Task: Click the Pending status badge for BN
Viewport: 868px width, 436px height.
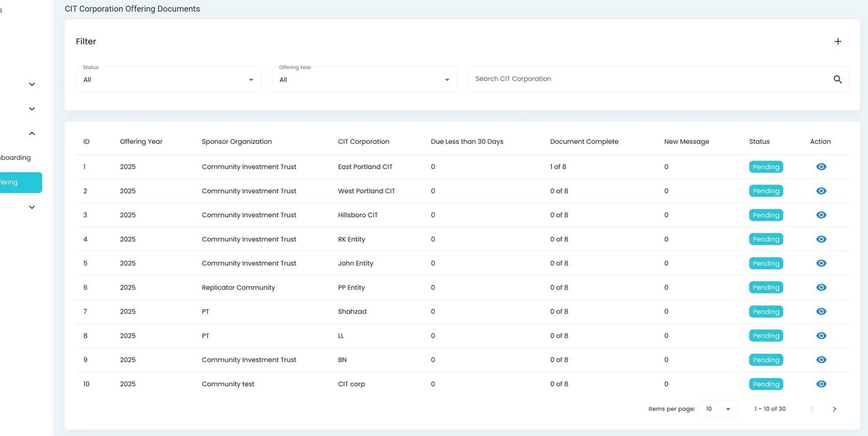Action: pyautogui.click(x=766, y=360)
